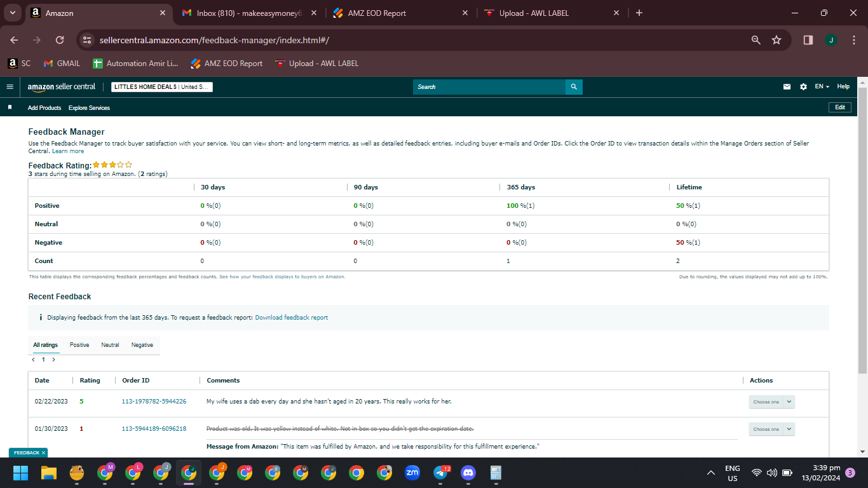The width and height of the screenshot is (868, 488).
Task: Click the FEEDBACK widget tab
Action: [26, 452]
